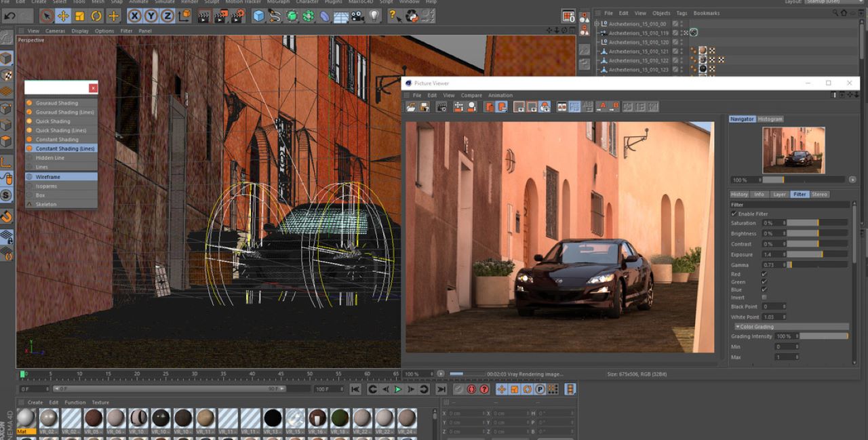Open the viewport Display menu

80,31
